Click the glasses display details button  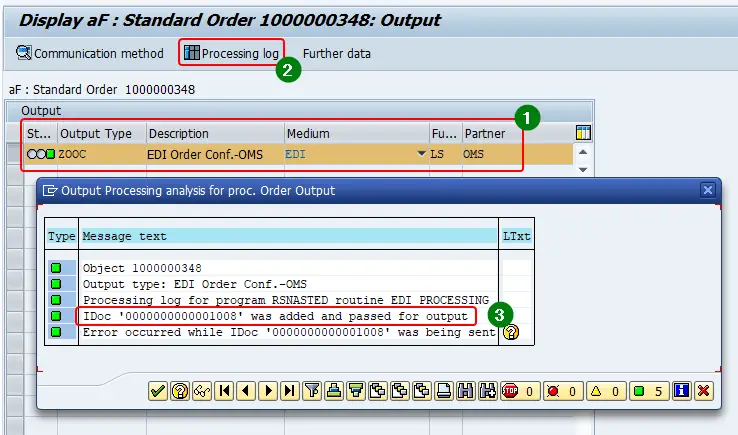tap(202, 391)
